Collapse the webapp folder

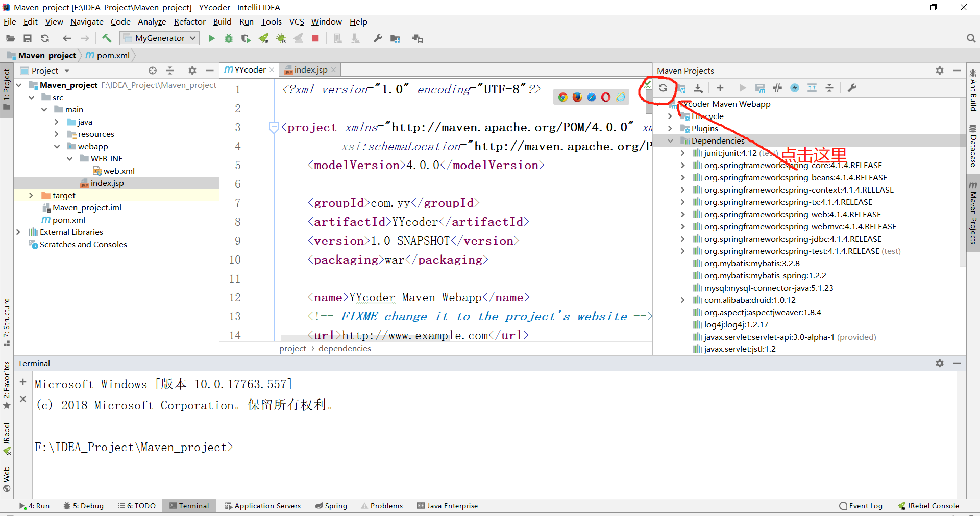point(57,146)
